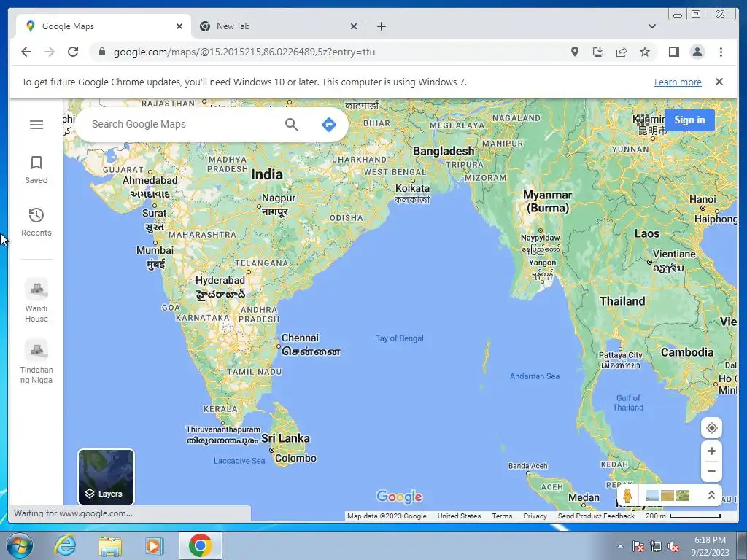
Task: Go back with the browser back arrow
Action: tap(26, 52)
